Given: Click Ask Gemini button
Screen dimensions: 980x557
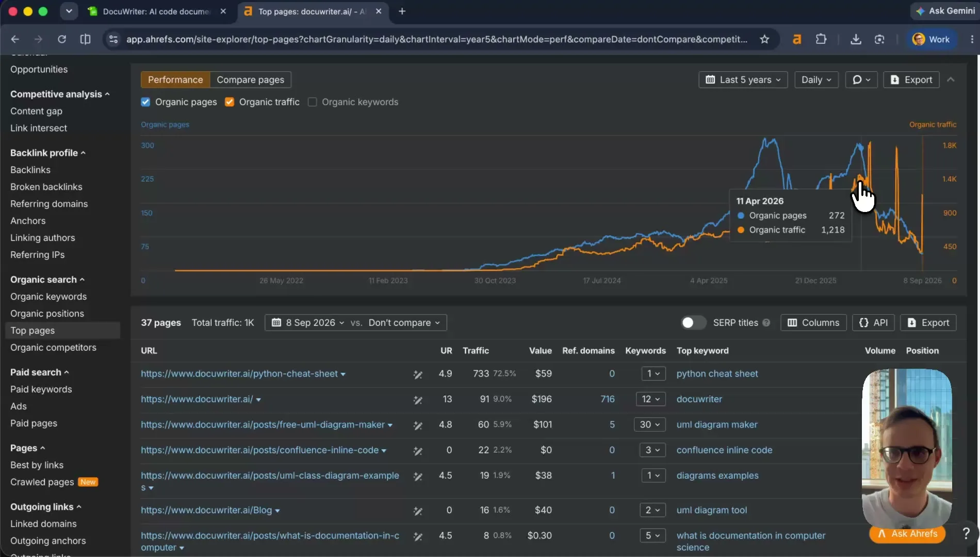Looking at the screenshot, I should 945,11.
